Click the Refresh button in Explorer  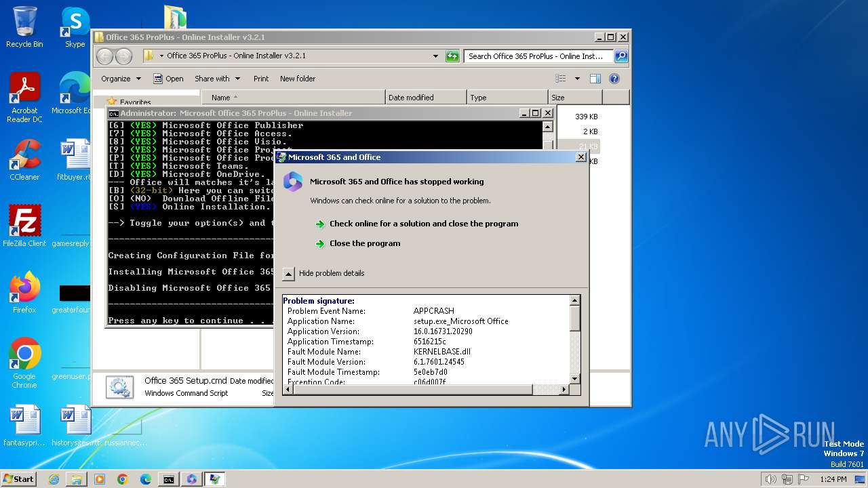pos(452,56)
